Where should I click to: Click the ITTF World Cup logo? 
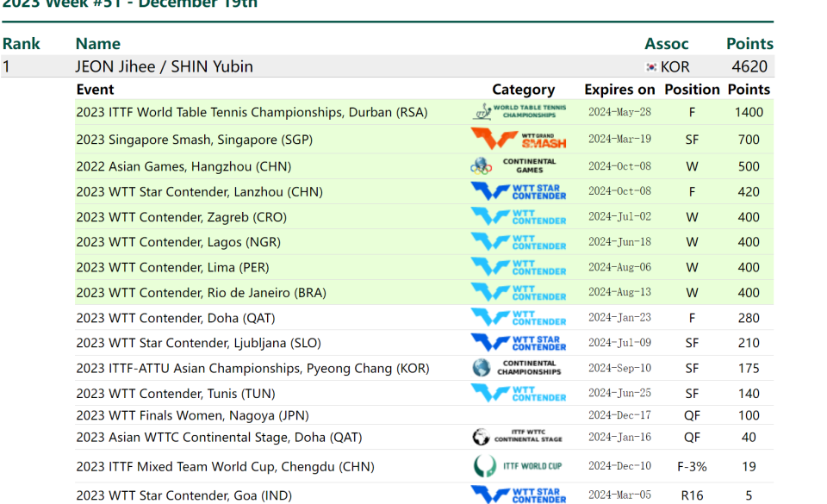518,466
